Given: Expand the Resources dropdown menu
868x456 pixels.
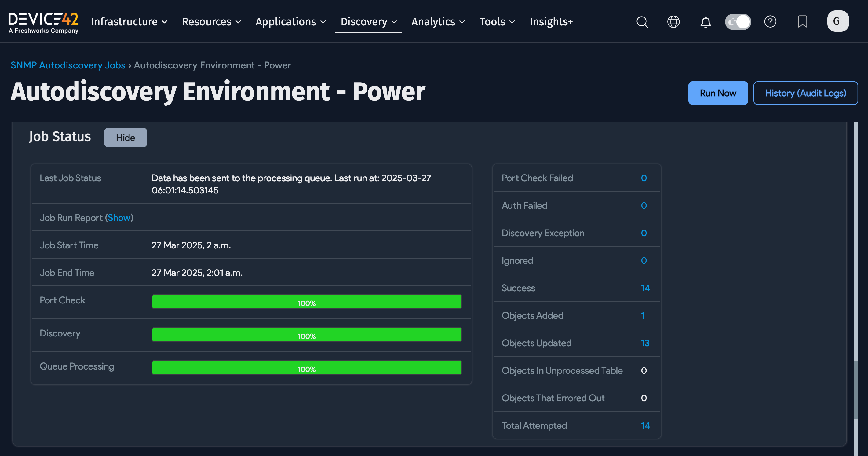Looking at the screenshot, I should [211, 22].
